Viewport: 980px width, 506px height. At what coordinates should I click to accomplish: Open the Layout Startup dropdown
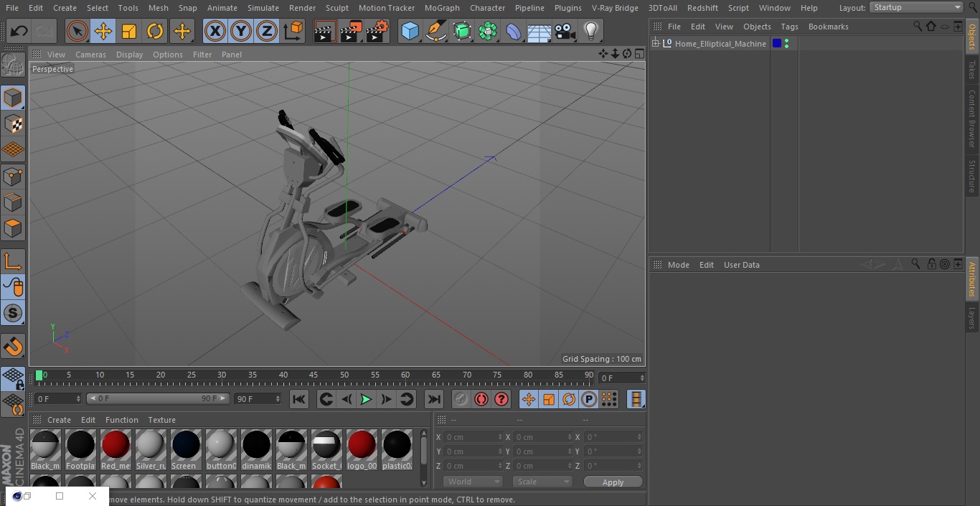[x=916, y=7]
